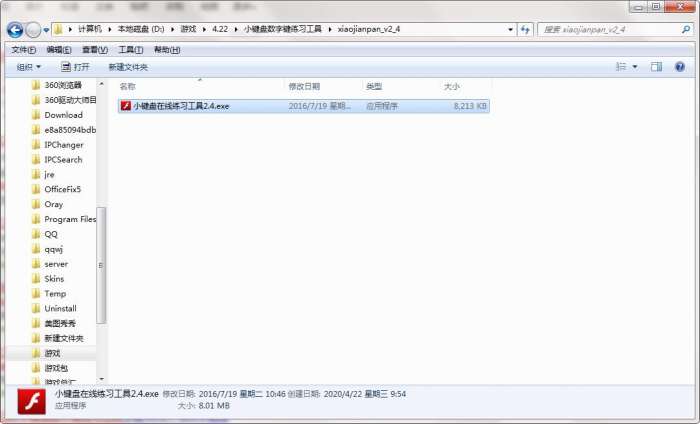
Task: Click the change view icon
Action: point(621,67)
